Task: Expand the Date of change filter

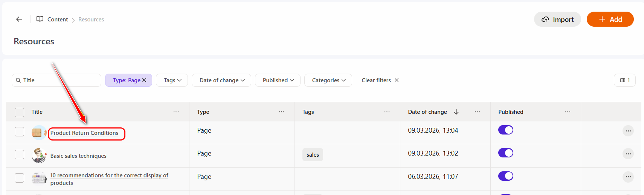Action: 221,80
